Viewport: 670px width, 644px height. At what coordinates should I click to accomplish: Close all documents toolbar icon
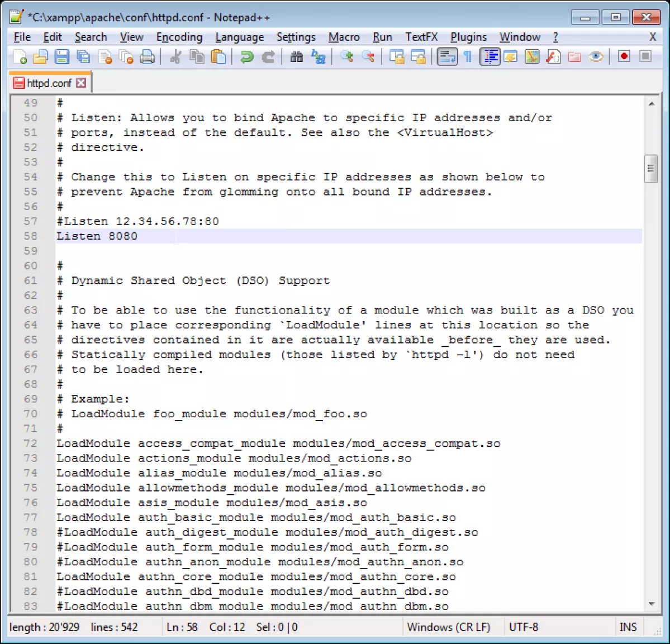point(126,57)
